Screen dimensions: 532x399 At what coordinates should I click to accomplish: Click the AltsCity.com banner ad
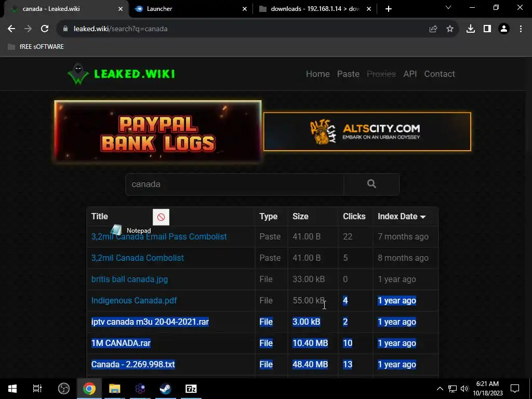(x=367, y=131)
